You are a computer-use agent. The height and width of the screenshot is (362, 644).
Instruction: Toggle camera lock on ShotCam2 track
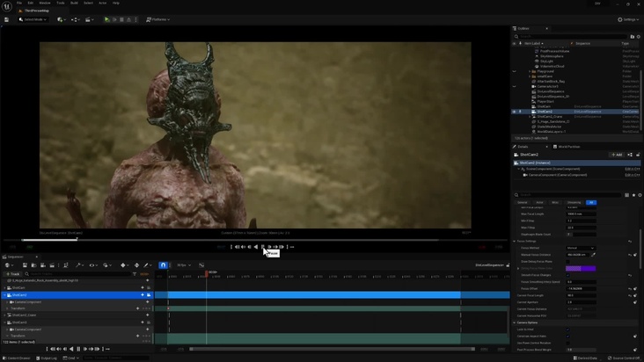click(149, 294)
